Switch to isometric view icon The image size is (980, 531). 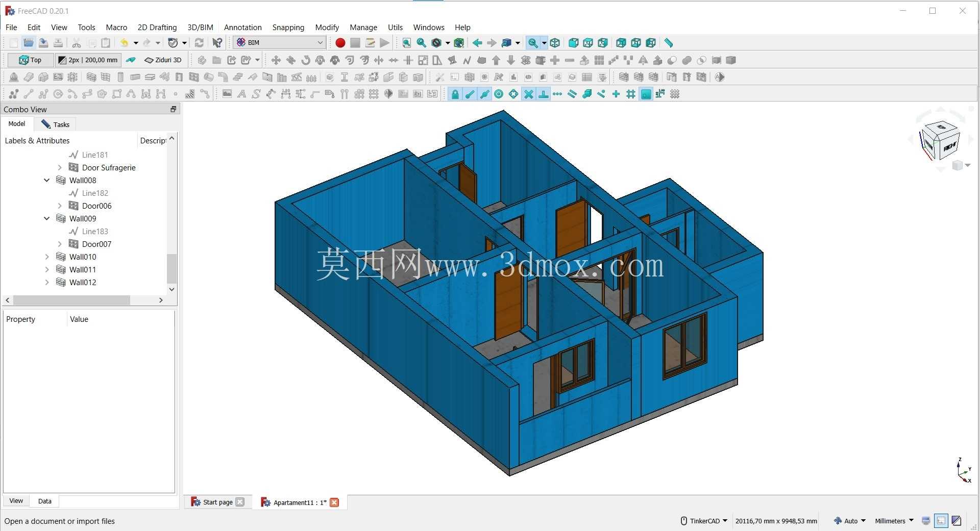click(555, 43)
